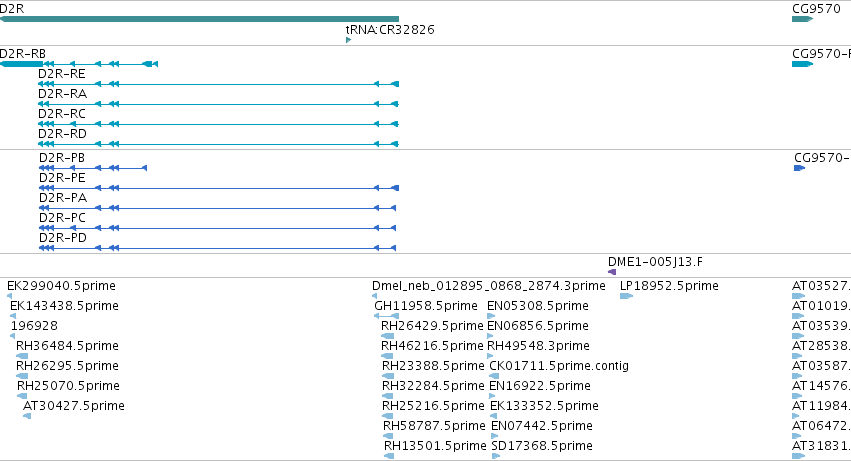
Task: Click the 196928 feature label
Action: click(34, 326)
